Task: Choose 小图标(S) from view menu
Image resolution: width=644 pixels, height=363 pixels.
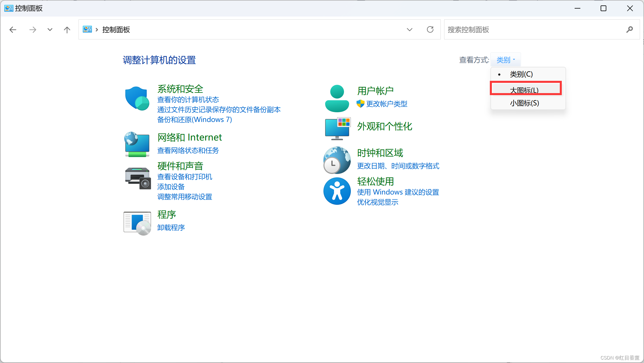Action: click(524, 103)
